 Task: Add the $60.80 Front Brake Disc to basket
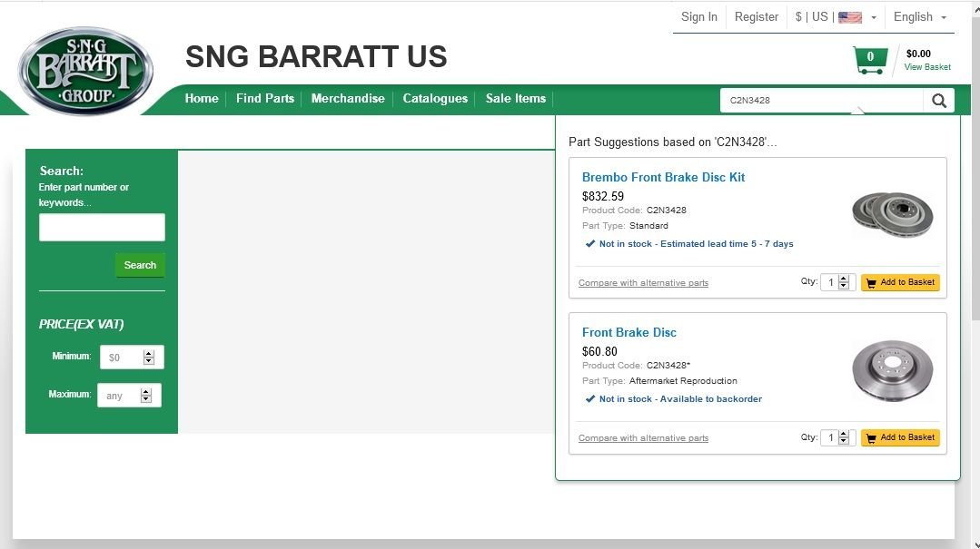[899, 437]
